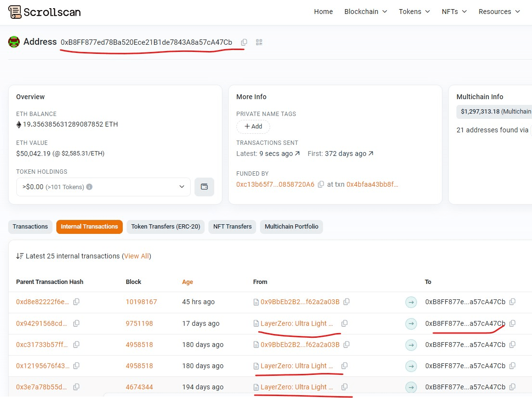This screenshot has height=398, width=532.
Task: Open the token holdings wallet view icon
Action: click(204, 187)
